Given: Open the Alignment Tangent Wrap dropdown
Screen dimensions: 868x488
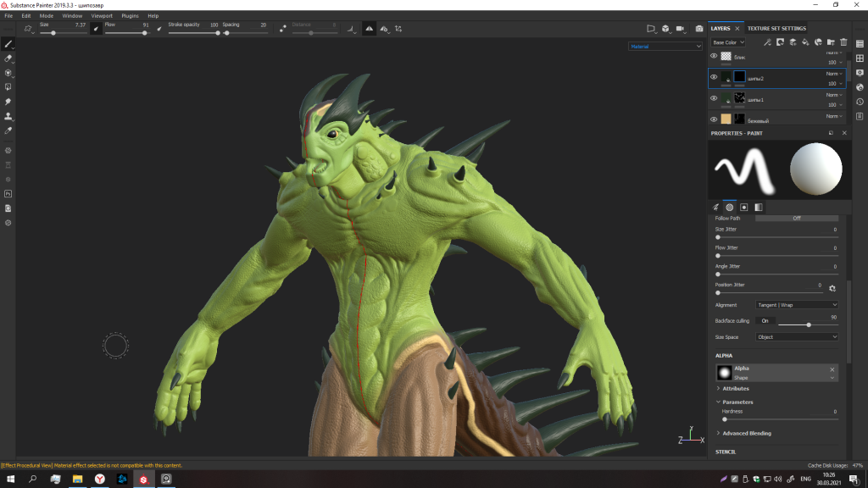Looking at the screenshot, I should click(797, 305).
